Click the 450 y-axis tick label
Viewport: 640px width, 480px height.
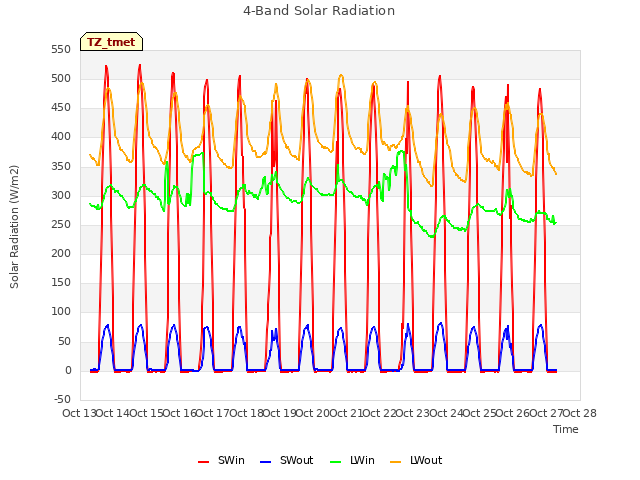61,108
